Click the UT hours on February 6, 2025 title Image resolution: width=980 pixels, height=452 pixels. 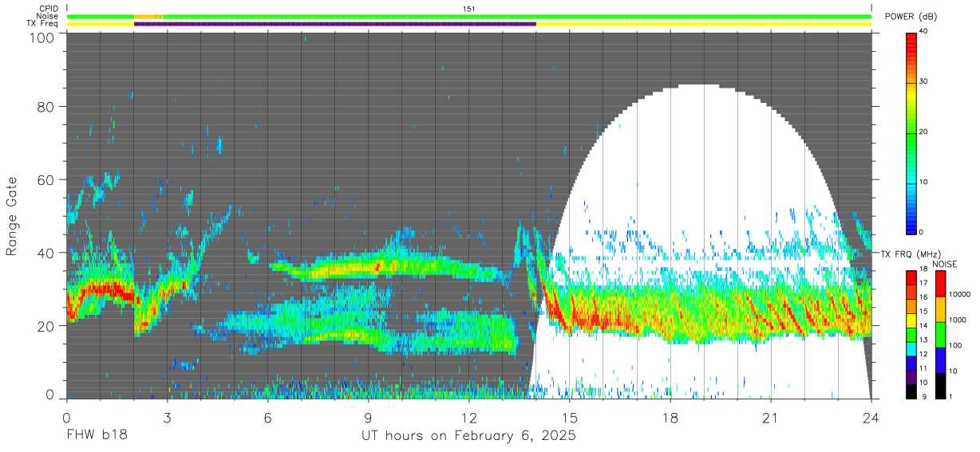coord(468,436)
